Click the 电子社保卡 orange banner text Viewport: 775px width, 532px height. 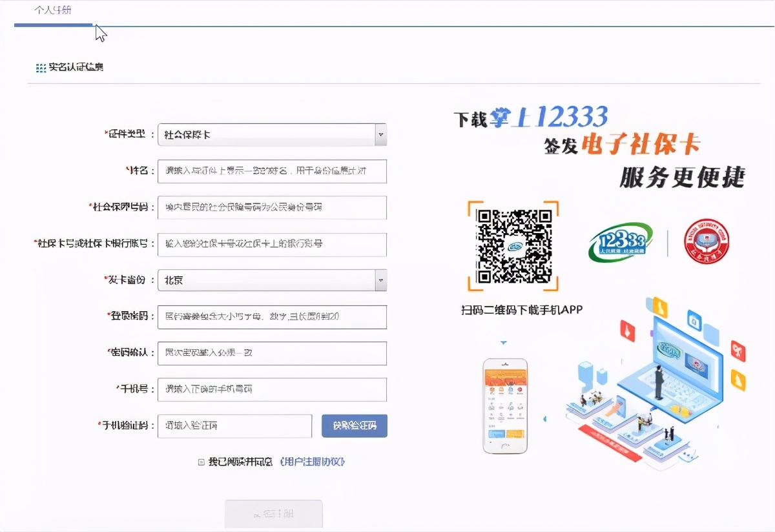641,145
